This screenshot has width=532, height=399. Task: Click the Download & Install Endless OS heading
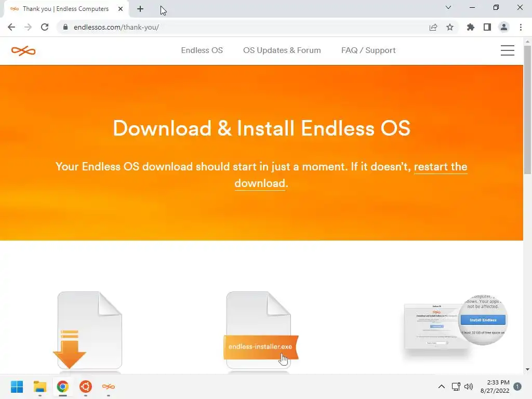262,128
